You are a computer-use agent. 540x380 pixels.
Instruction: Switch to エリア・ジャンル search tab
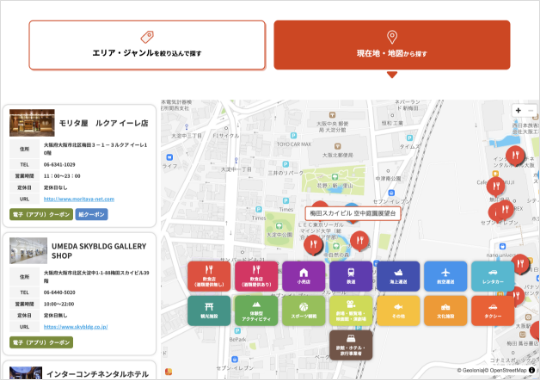tap(147, 45)
